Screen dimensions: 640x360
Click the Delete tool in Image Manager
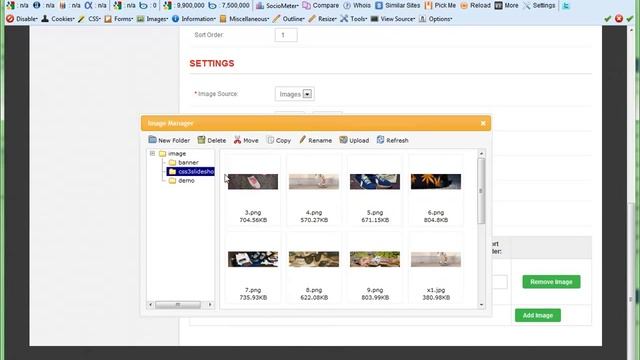pyautogui.click(x=211, y=140)
